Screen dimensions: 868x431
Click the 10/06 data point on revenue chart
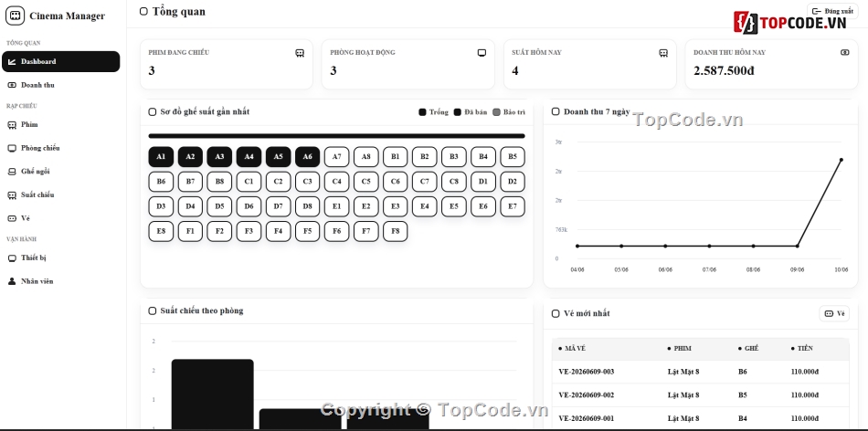(842, 160)
